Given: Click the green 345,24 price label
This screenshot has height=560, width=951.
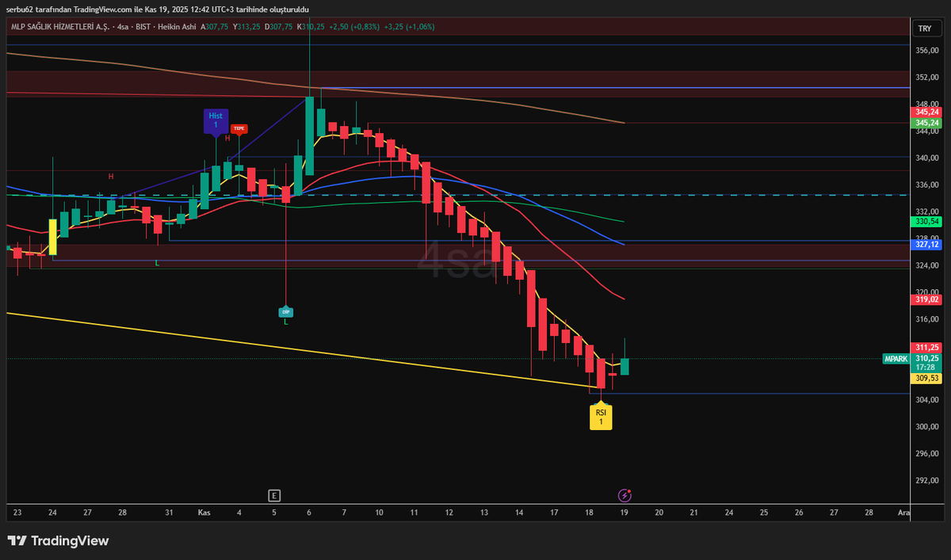Looking at the screenshot, I should pyautogui.click(x=927, y=123).
